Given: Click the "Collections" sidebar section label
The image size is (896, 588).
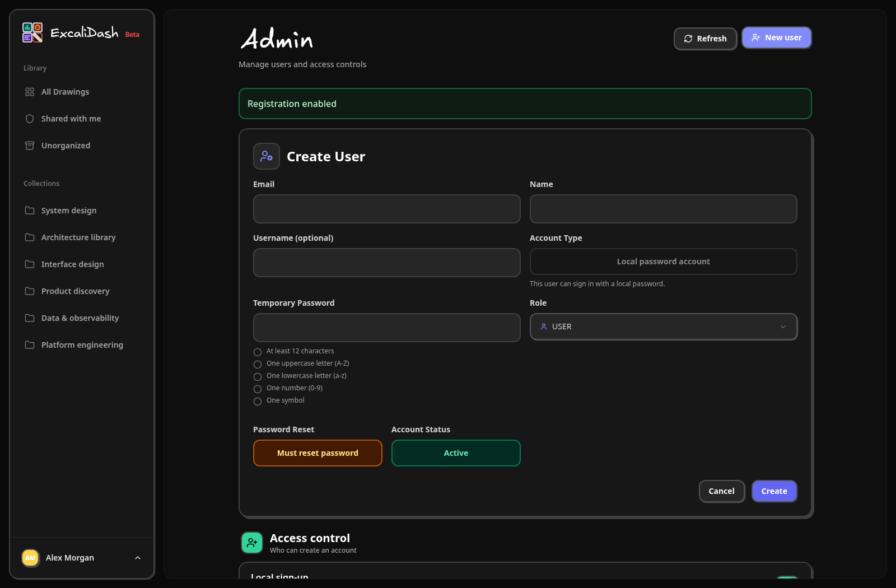Looking at the screenshot, I should pyautogui.click(x=41, y=184).
